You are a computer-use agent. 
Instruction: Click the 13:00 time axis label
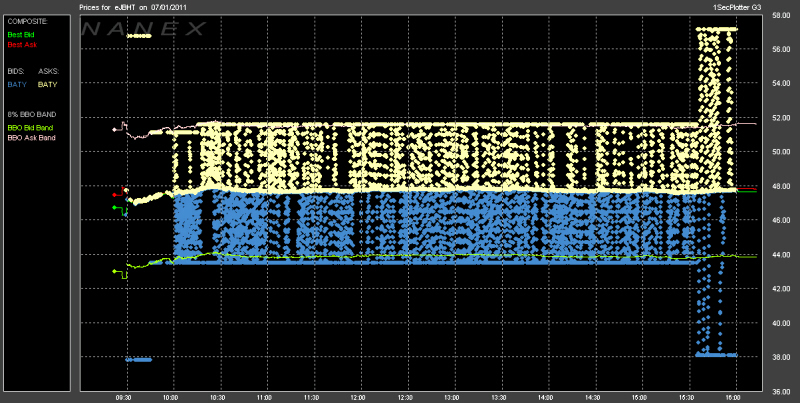[452, 396]
